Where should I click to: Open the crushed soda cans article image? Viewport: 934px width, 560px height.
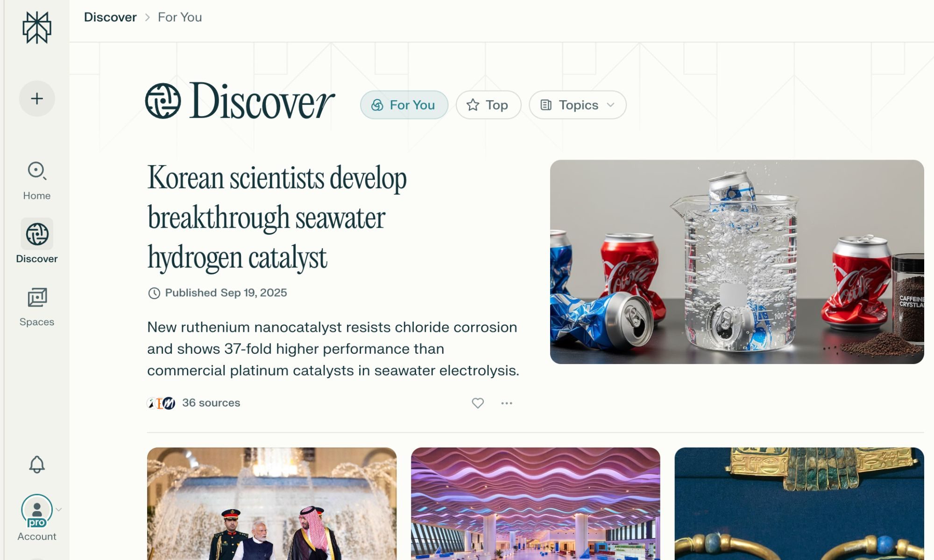click(737, 262)
